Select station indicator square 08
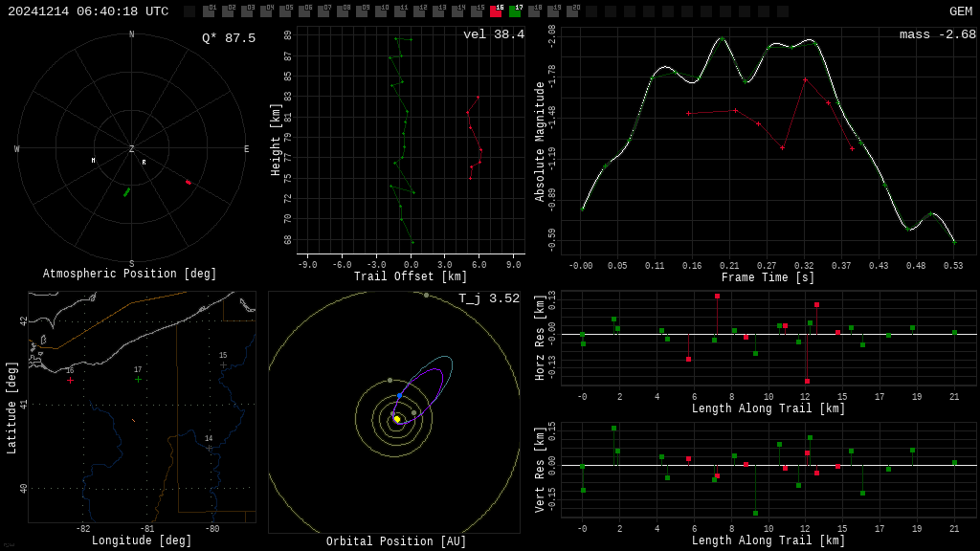The height and width of the screenshot is (551, 980). tap(343, 11)
